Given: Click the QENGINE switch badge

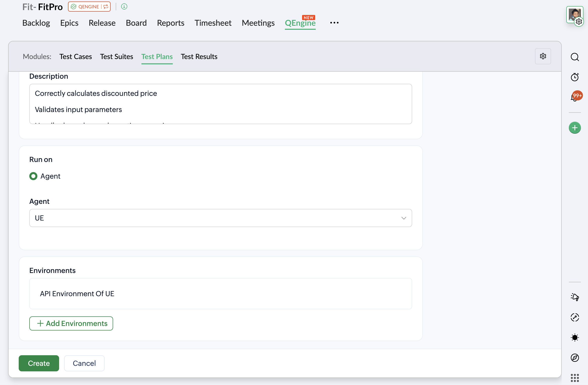Looking at the screenshot, I should coord(89,7).
